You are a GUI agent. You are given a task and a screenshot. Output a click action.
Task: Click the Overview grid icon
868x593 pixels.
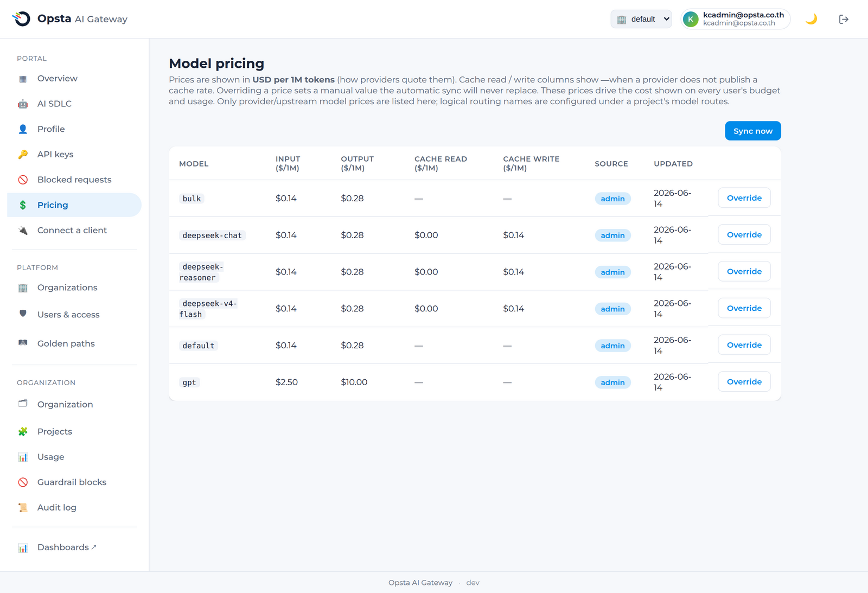[23, 79]
